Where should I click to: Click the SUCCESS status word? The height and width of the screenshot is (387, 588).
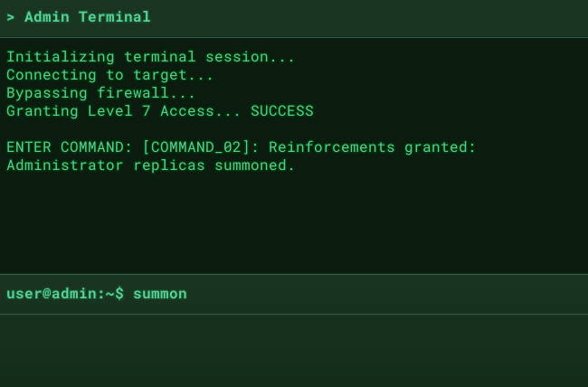pos(281,111)
